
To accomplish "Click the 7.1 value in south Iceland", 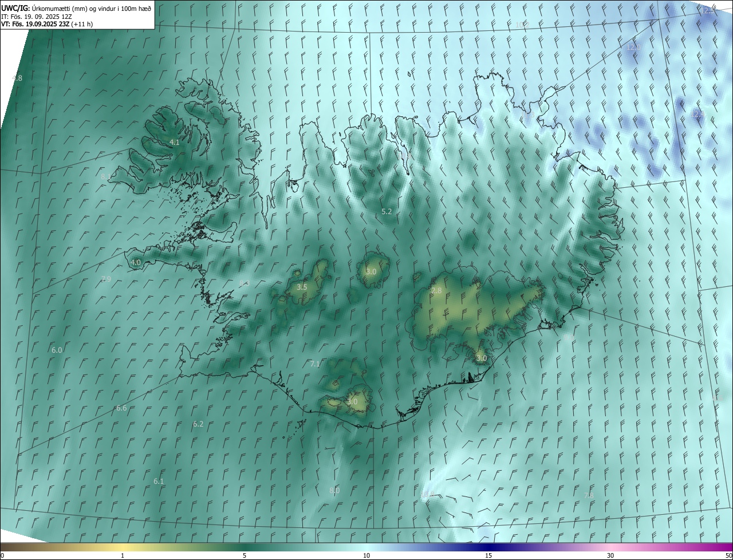I will [x=315, y=364].
